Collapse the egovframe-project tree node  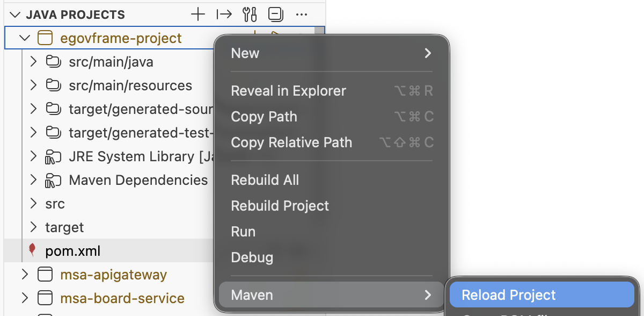[25, 38]
